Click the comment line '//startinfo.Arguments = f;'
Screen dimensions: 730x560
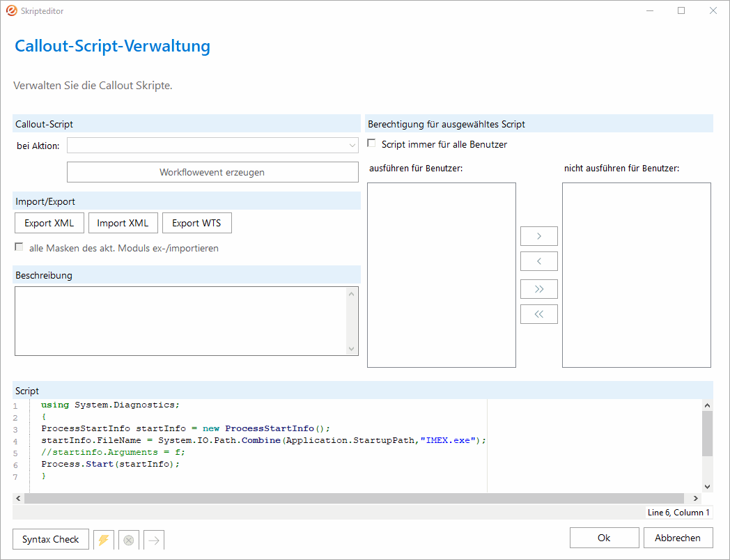click(113, 453)
